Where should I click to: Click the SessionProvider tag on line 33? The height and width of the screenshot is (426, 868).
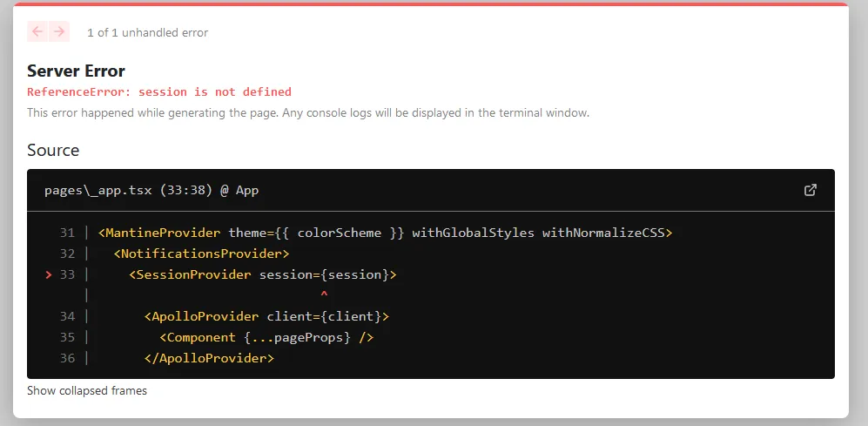tap(190, 274)
